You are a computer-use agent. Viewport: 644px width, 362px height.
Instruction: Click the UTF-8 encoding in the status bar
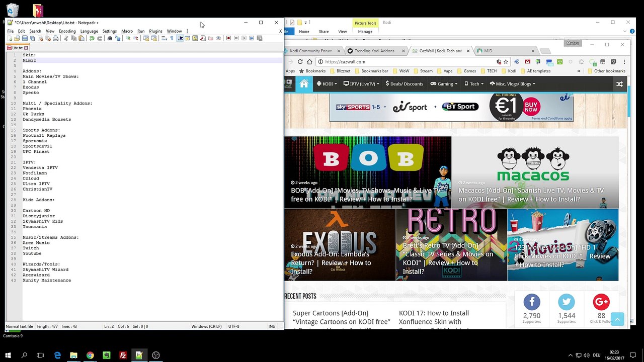pyautogui.click(x=233, y=326)
